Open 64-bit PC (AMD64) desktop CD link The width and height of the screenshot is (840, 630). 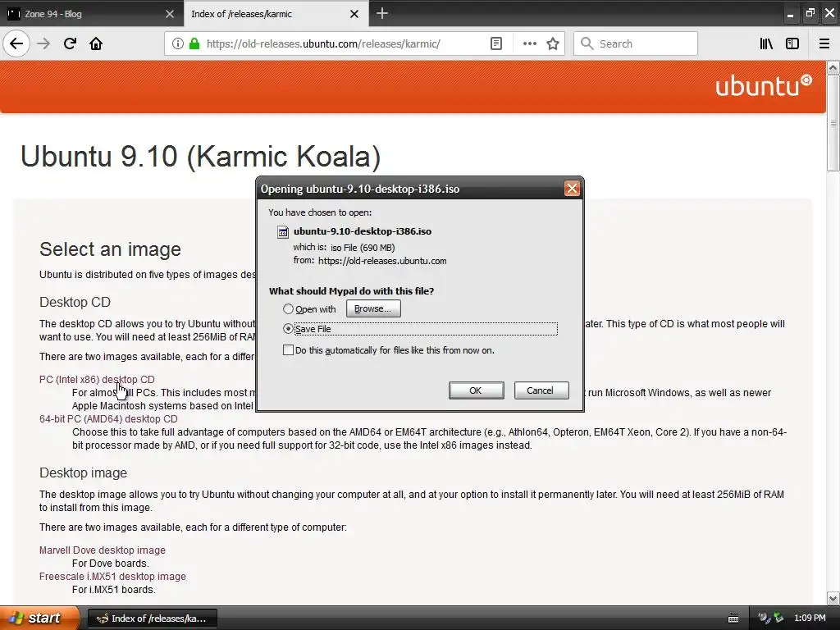108,419
